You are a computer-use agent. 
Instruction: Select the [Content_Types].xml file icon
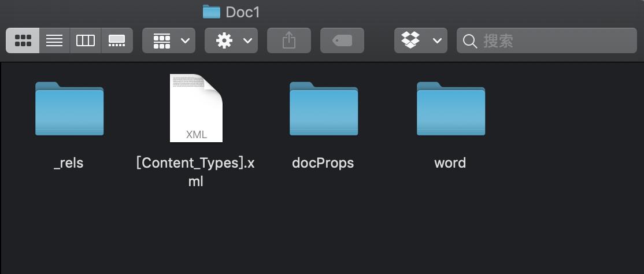click(x=197, y=108)
